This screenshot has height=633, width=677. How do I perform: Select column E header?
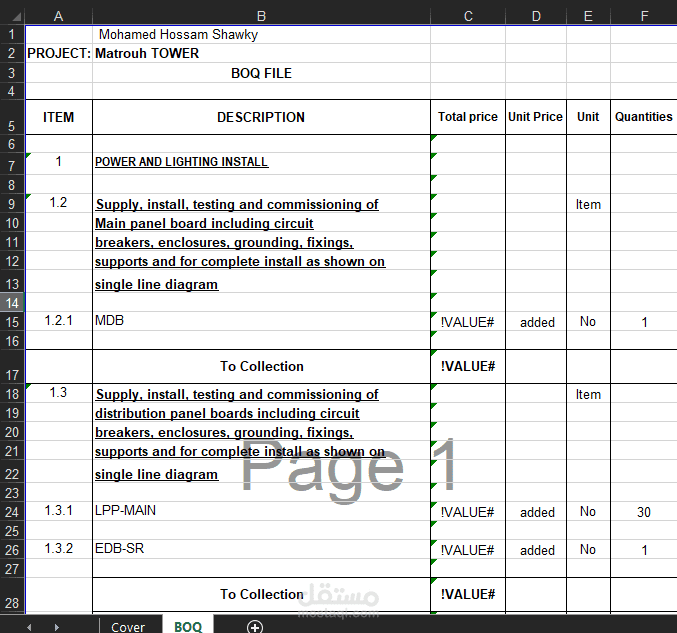click(588, 16)
